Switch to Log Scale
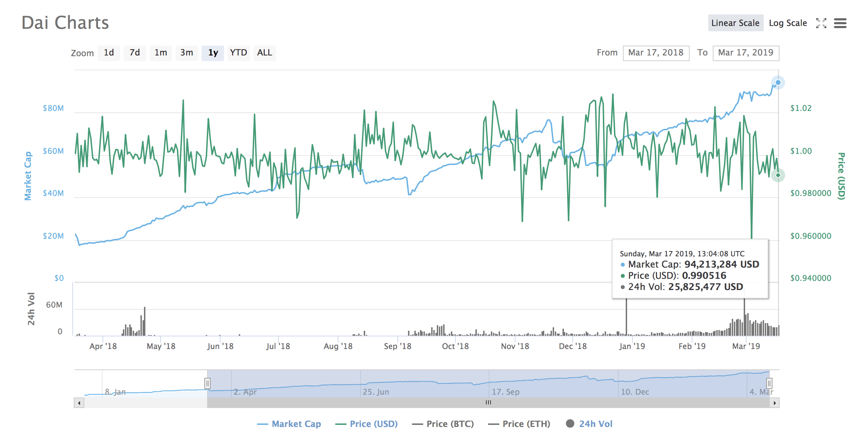Screen dimensions: 868x434 (x=788, y=23)
